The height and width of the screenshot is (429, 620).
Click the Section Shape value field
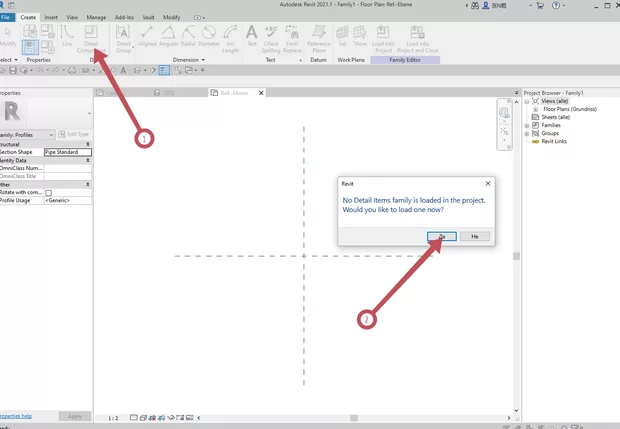click(x=68, y=152)
